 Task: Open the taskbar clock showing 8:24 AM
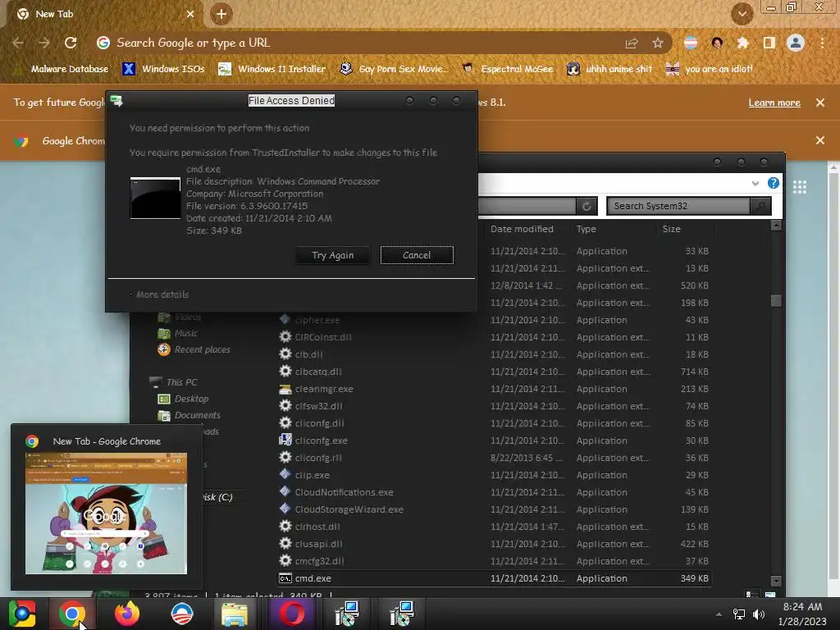pos(802,614)
